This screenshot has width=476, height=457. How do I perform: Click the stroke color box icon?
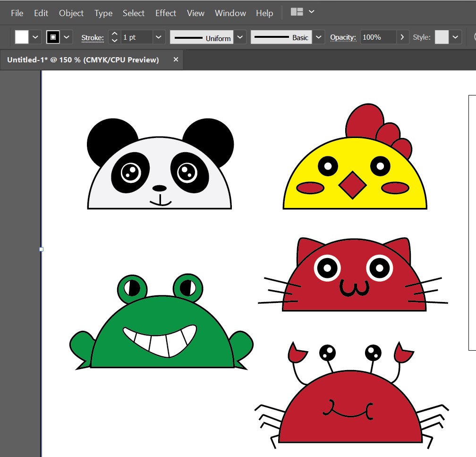[x=53, y=37]
